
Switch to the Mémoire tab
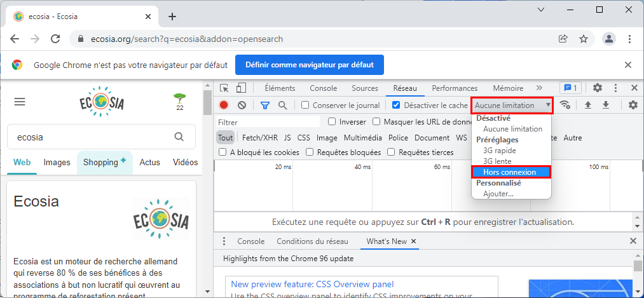[x=508, y=88]
